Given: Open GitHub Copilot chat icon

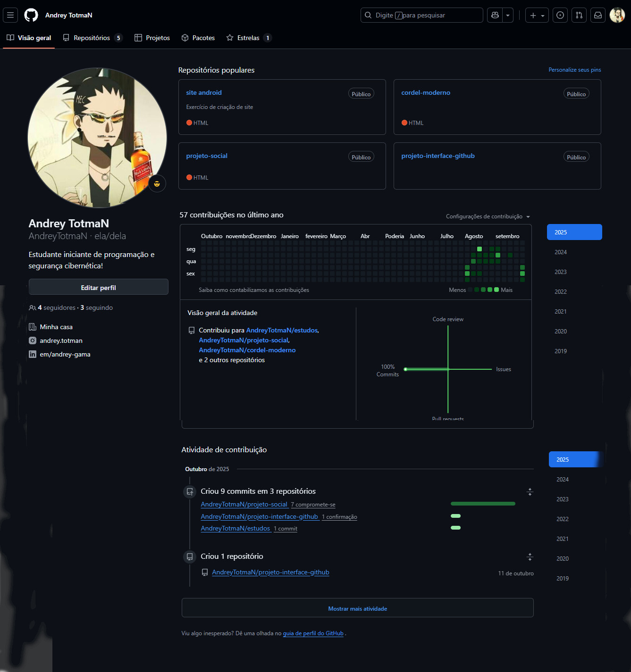Looking at the screenshot, I should pos(494,15).
